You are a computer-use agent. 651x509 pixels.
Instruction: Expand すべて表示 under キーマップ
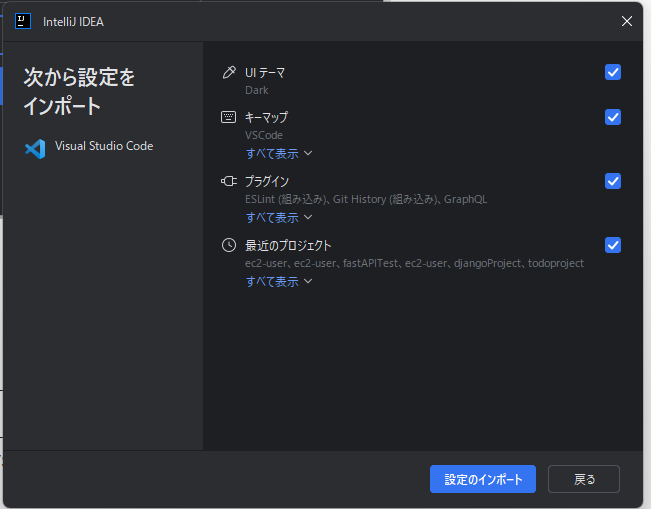(x=279, y=154)
